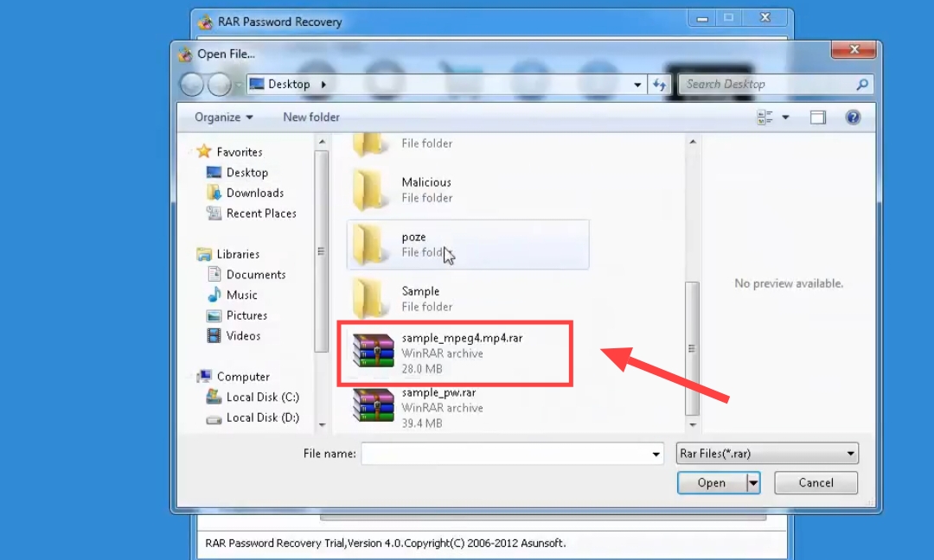This screenshot has width=934, height=560.
Task: Minimize the RAR Password Recovery window
Action: (702, 18)
